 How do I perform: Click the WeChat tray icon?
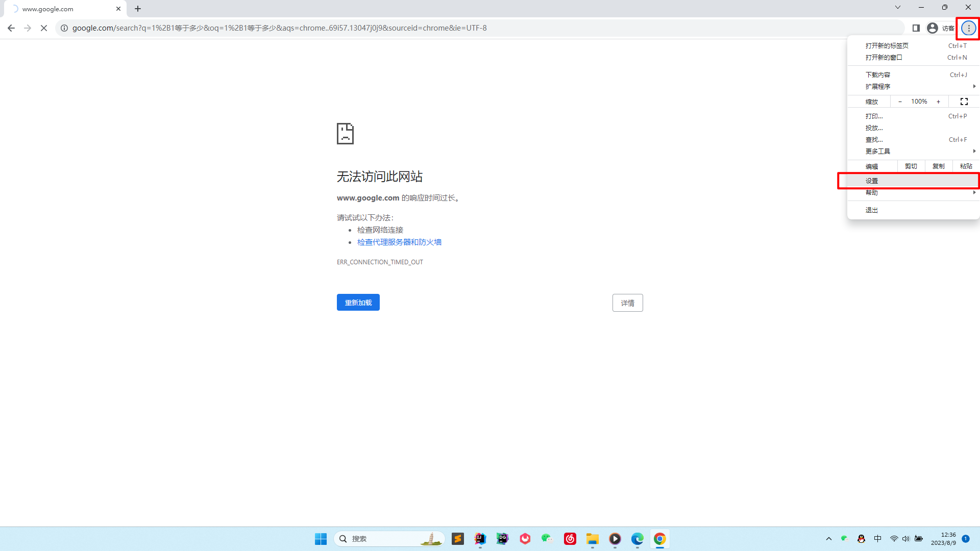click(x=844, y=539)
